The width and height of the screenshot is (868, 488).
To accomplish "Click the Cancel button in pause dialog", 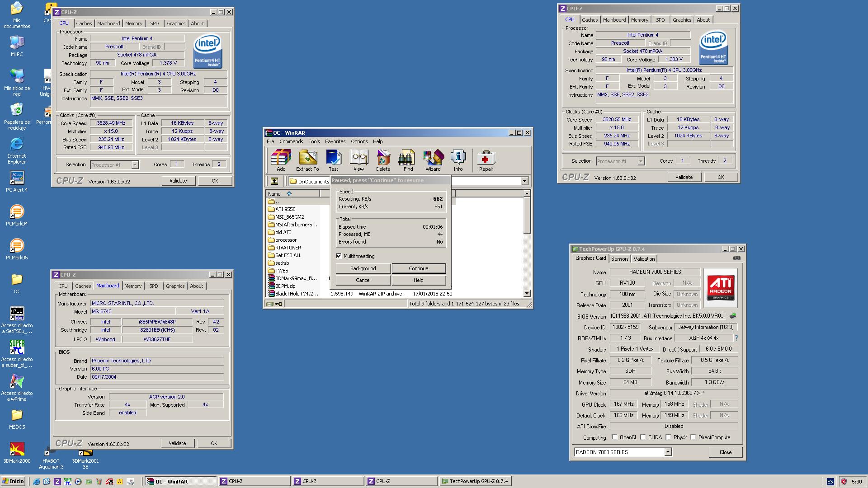I will pyautogui.click(x=363, y=280).
